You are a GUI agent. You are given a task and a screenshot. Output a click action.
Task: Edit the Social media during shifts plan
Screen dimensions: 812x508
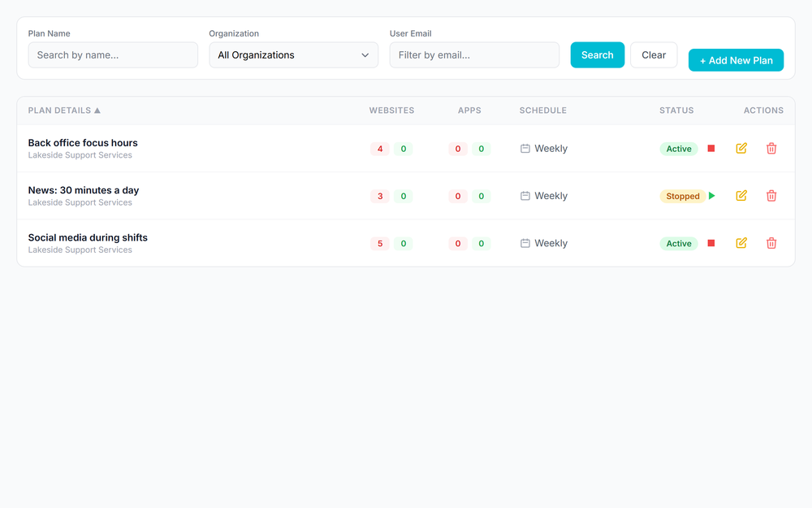tap(741, 243)
